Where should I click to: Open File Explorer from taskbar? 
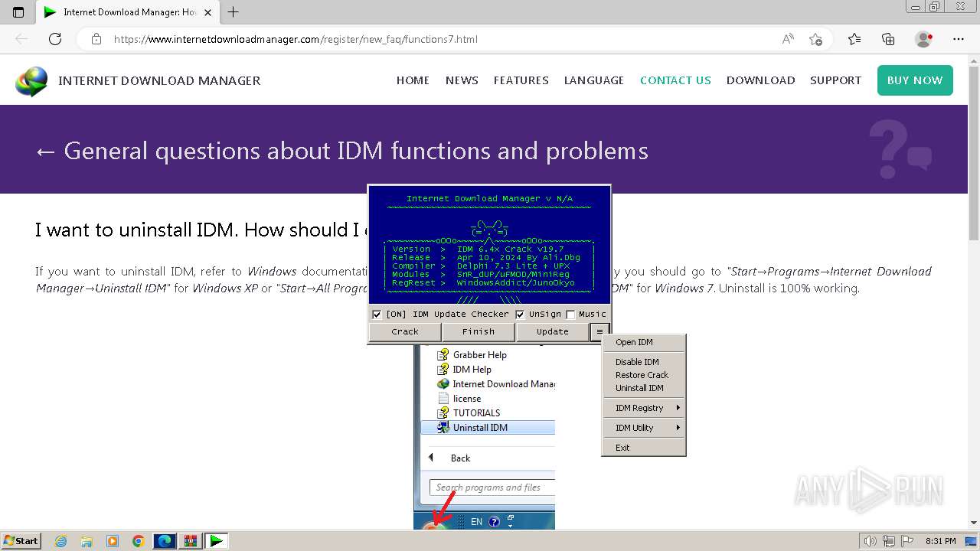tap(87, 541)
